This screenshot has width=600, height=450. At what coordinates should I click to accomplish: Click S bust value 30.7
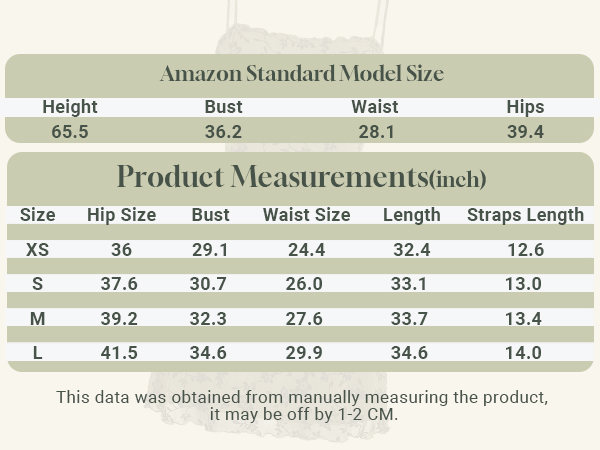pyautogui.click(x=208, y=284)
